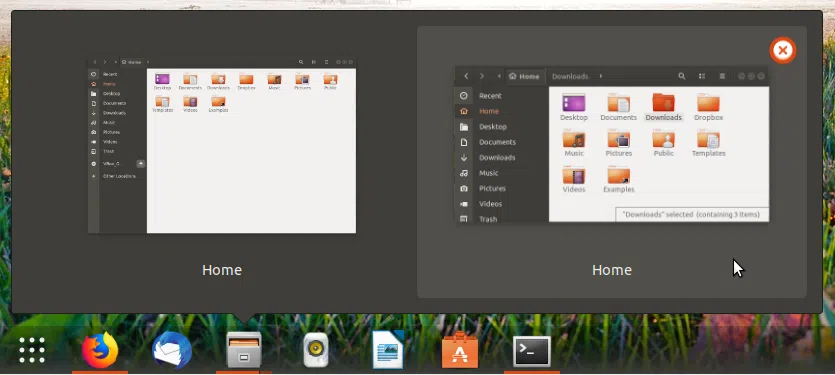Select Examples link folder in right preview

(618, 180)
